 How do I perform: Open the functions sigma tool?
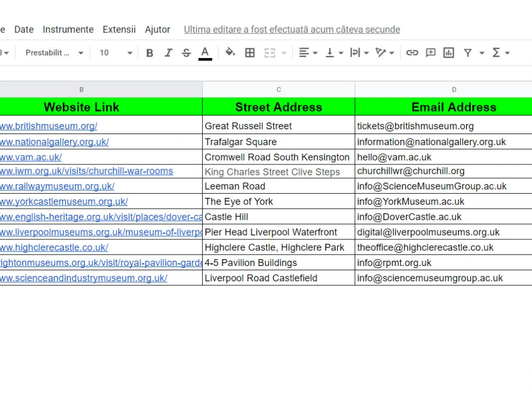[496, 53]
